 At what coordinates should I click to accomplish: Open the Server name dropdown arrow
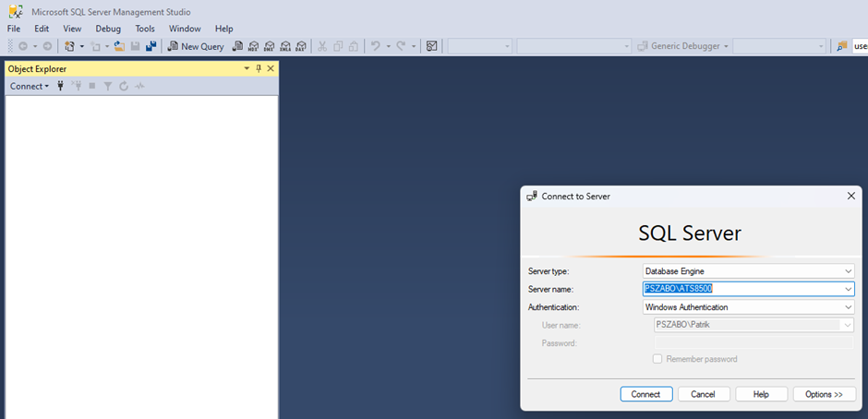click(849, 288)
